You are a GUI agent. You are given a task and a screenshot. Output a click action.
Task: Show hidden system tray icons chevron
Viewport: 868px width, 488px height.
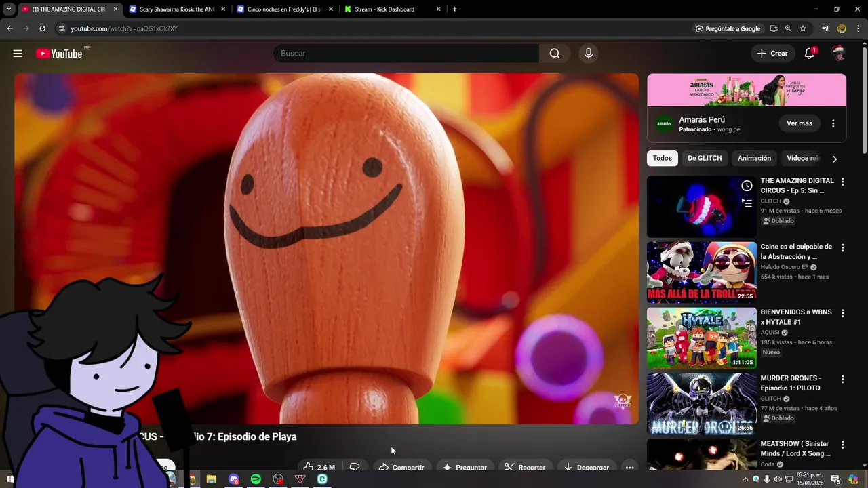click(745, 479)
